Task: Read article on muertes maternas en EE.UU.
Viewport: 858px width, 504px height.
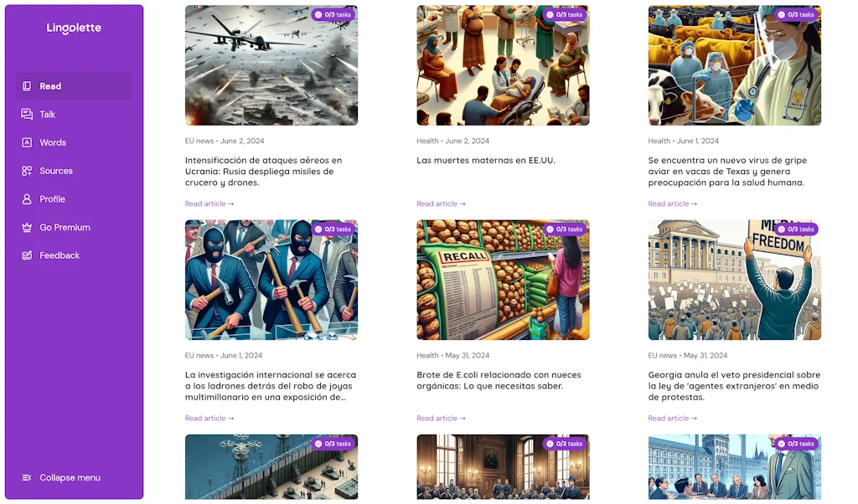Action: [441, 204]
